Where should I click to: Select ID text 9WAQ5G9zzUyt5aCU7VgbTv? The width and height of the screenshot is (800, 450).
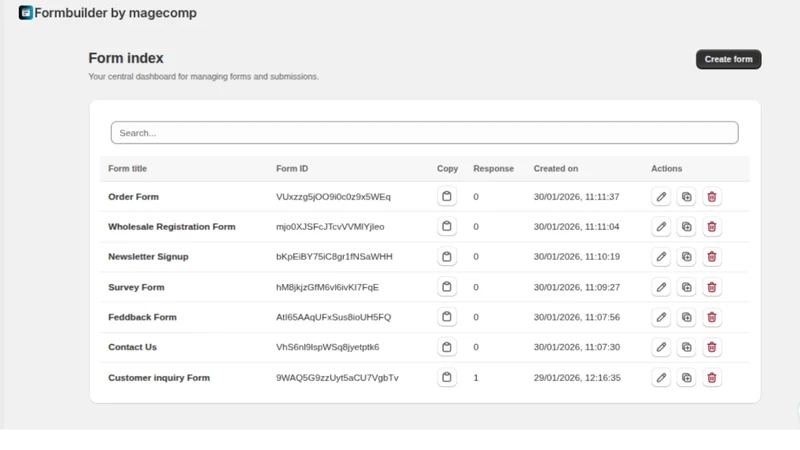point(337,378)
